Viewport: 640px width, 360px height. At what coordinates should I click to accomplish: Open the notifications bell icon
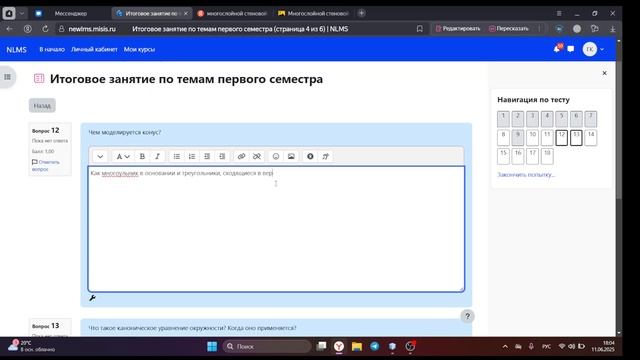click(x=557, y=49)
